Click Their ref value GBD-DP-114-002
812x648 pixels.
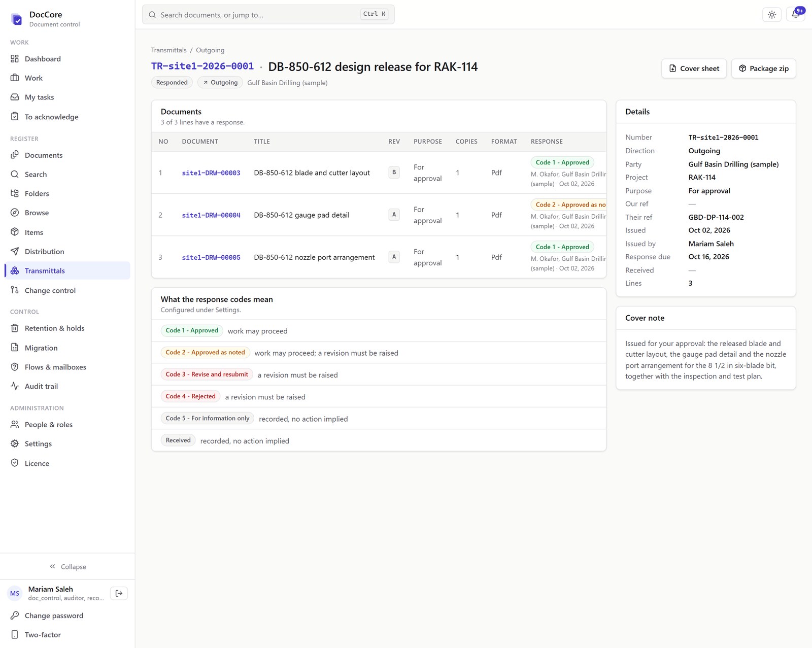click(716, 217)
